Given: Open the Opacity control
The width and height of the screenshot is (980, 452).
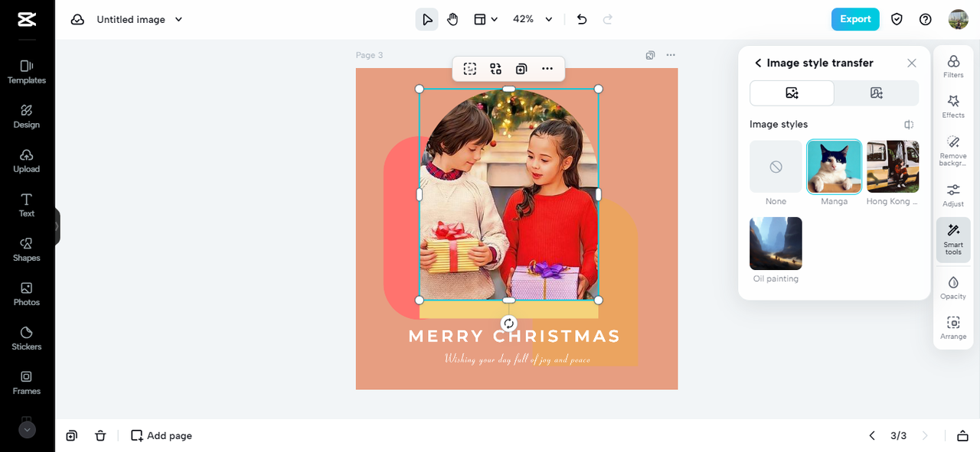Looking at the screenshot, I should point(953,288).
